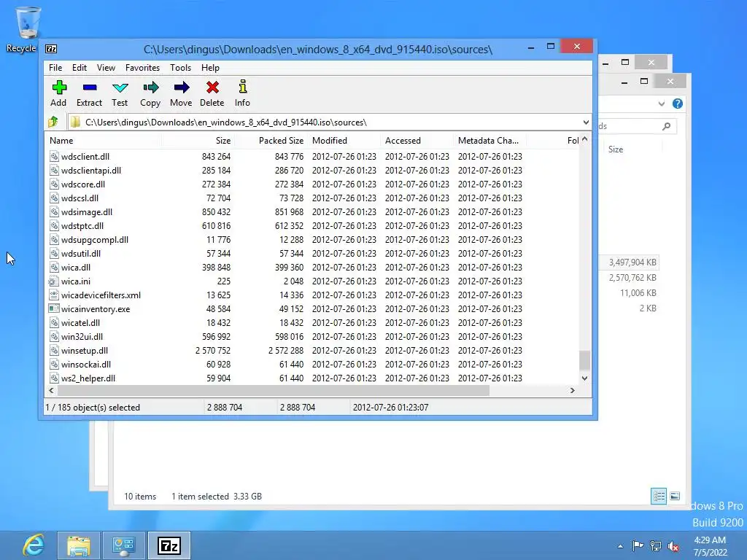Screen dimensions: 747x560
Task: Sort by Packed Size column header
Action: tap(271, 141)
